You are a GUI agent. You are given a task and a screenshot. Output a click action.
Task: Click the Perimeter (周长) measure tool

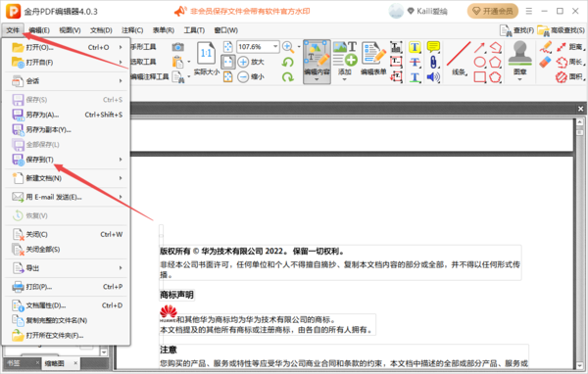tap(570, 62)
